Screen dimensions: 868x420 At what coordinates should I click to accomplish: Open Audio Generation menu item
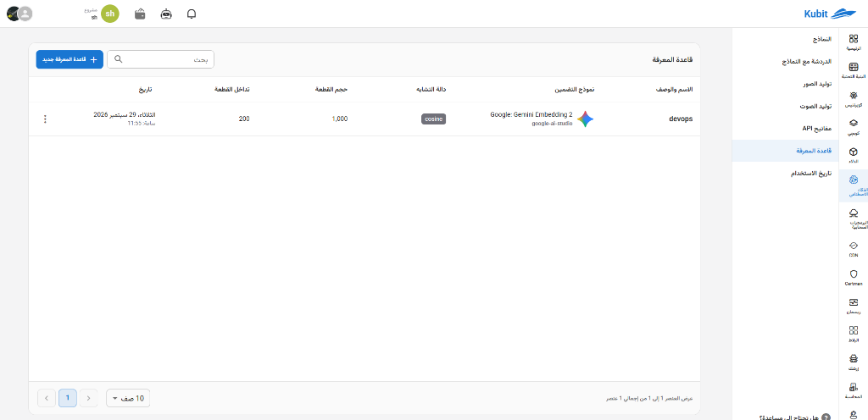click(x=787, y=106)
